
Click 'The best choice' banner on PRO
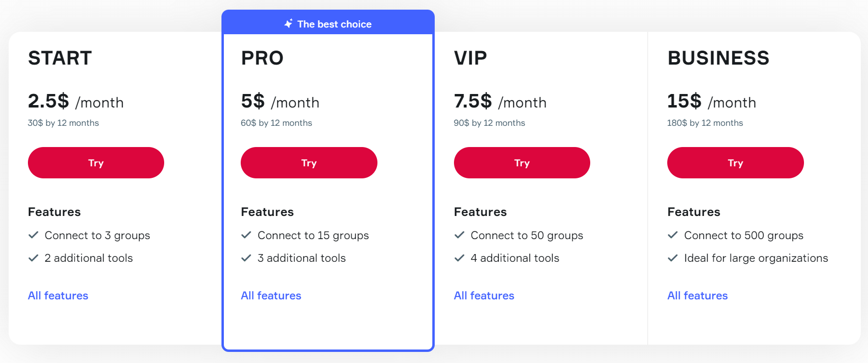pos(334,24)
